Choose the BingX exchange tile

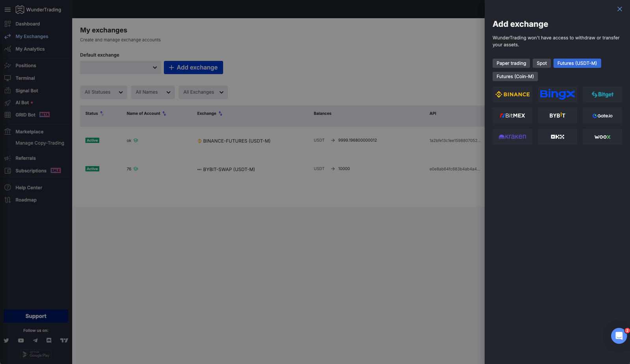tap(557, 94)
